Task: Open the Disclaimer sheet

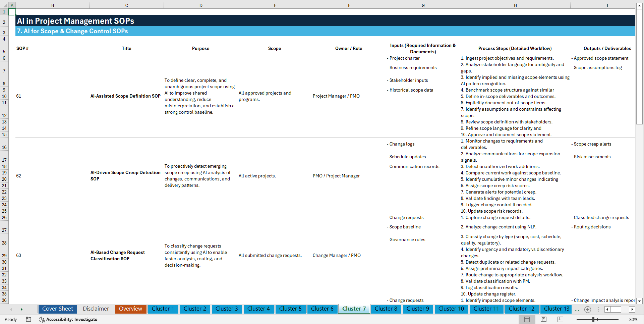Action: pyautogui.click(x=96, y=309)
